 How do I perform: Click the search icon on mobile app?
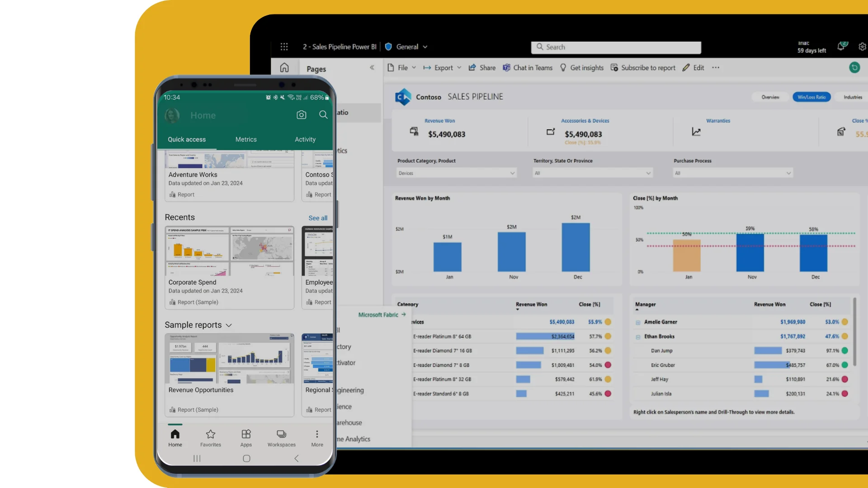tap(324, 115)
